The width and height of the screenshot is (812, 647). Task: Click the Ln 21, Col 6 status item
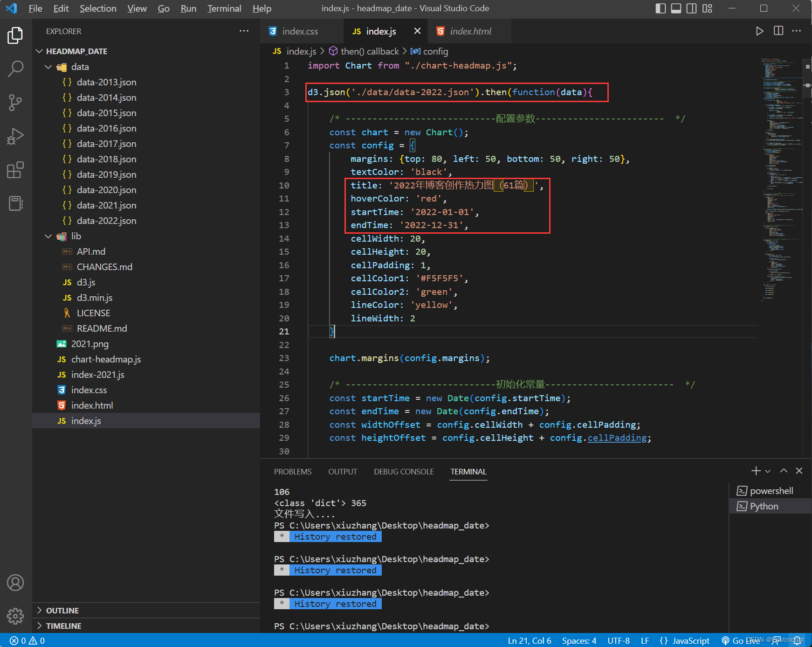tap(530, 640)
